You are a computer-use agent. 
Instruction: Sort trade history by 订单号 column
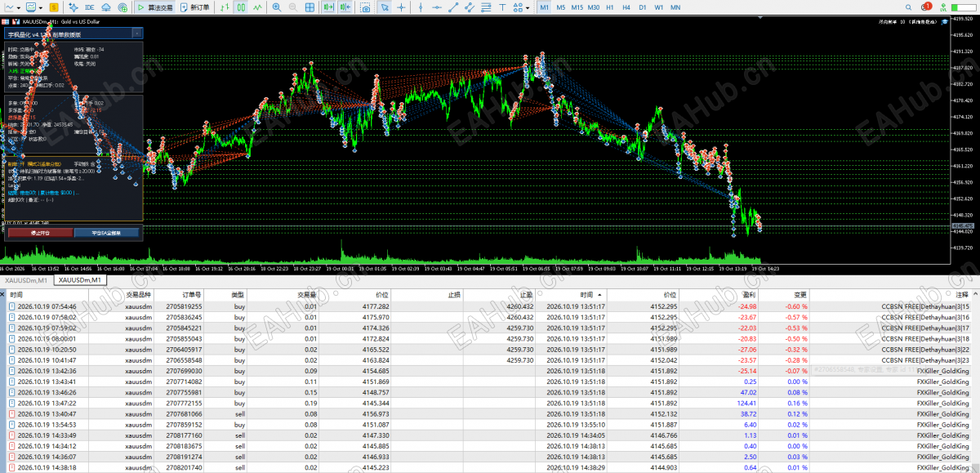click(179, 294)
